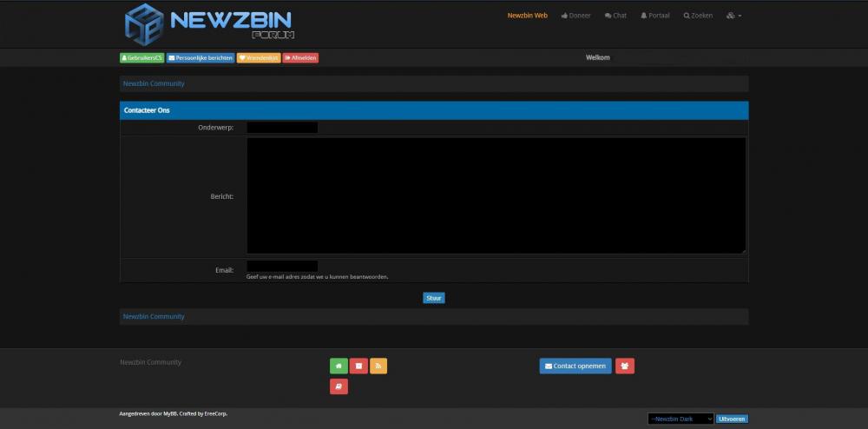Screen dimensions: 868x429
Task: Go to the Doneer page
Action: pyautogui.click(x=575, y=16)
